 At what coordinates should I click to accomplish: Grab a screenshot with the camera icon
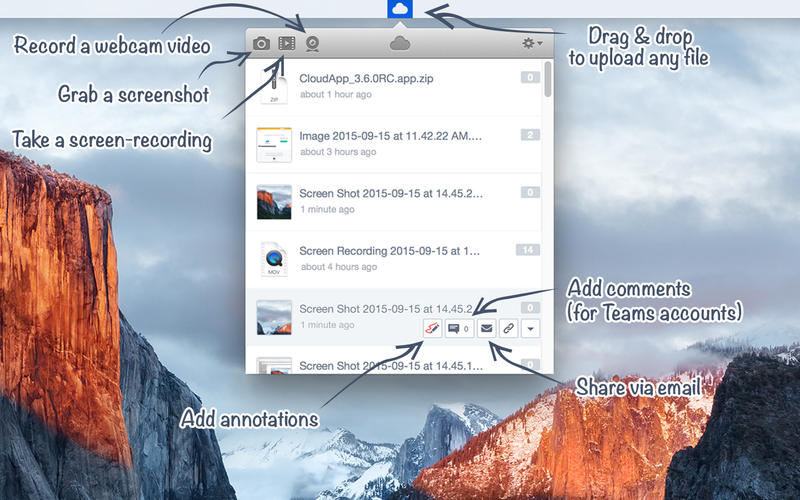[261, 43]
